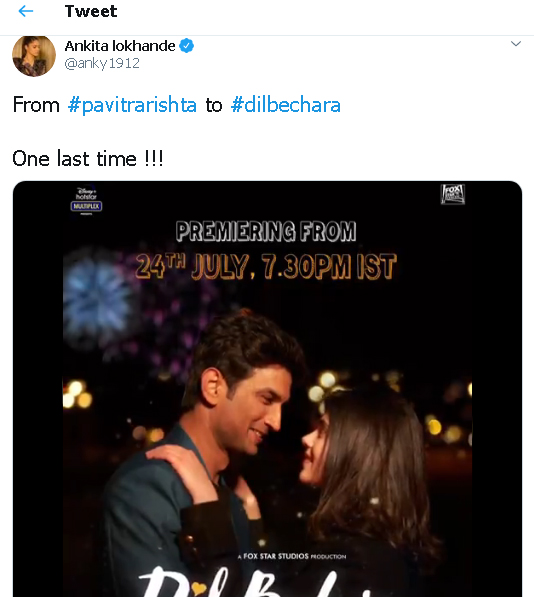This screenshot has height=597, width=534.
Task: Open the Ankita lokhande display name
Action: (120, 46)
